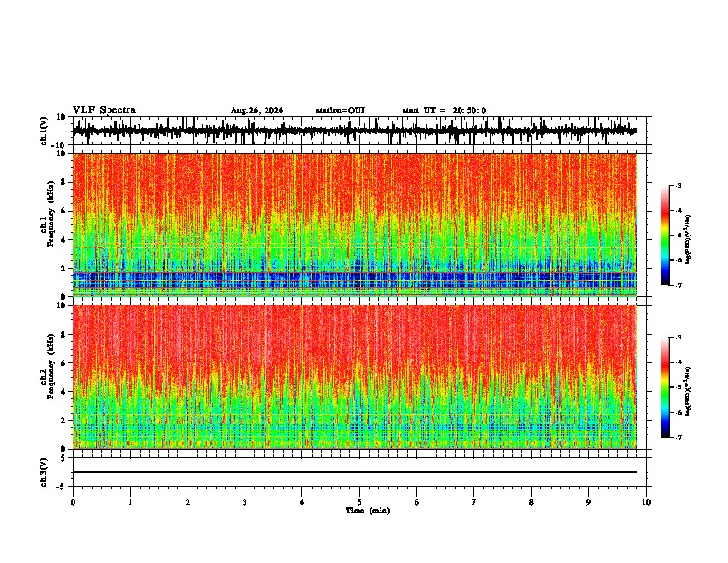Click tick label "7" on the Time axis
Screen dimensions: 728x563
click(x=474, y=502)
